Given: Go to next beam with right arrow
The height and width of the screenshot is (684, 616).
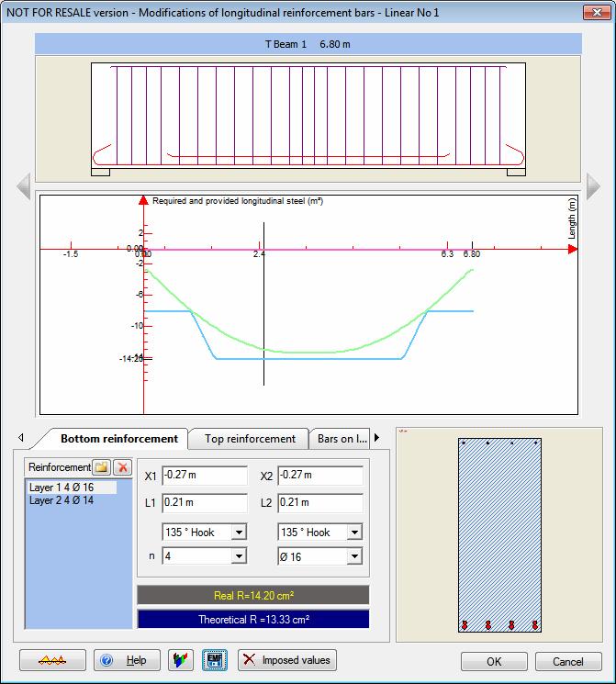Looking at the screenshot, I should tap(593, 186).
